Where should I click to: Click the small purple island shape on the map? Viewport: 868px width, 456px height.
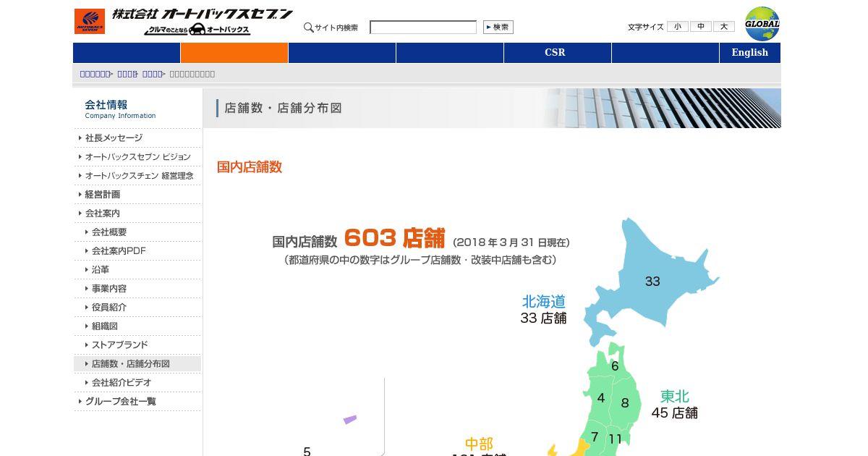tap(350, 419)
